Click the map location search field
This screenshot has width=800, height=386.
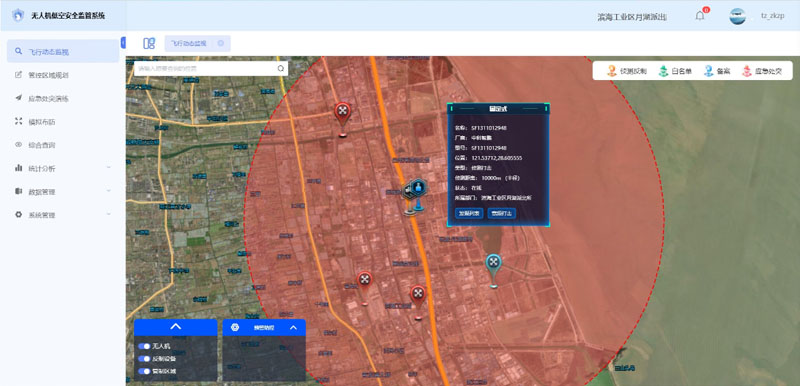[206, 69]
